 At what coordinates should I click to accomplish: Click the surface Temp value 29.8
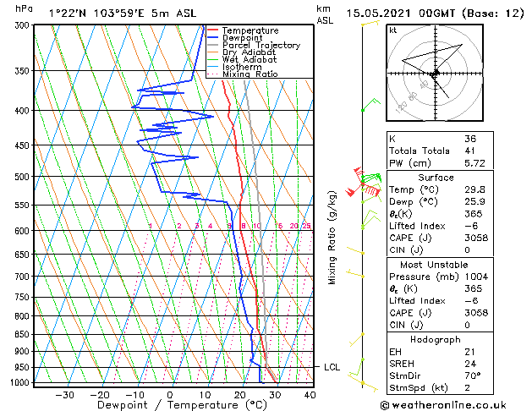click(475, 189)
